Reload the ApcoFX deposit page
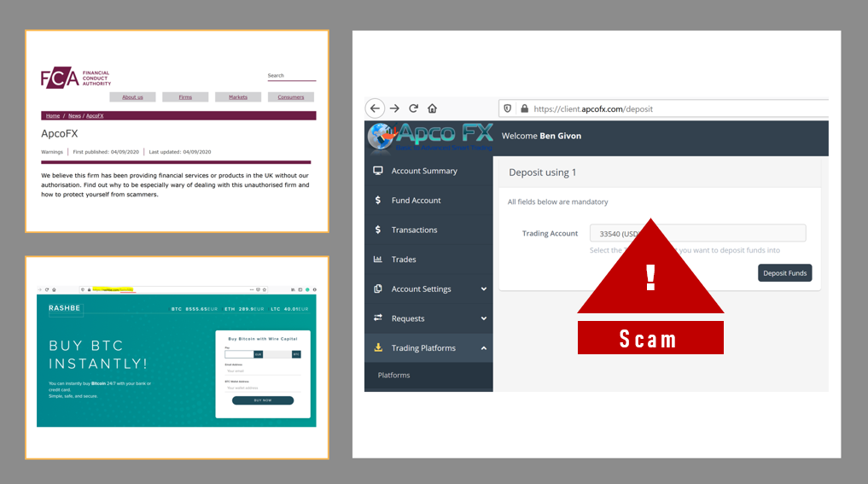Viewport: 868px width, 484px height. [413, 108]
